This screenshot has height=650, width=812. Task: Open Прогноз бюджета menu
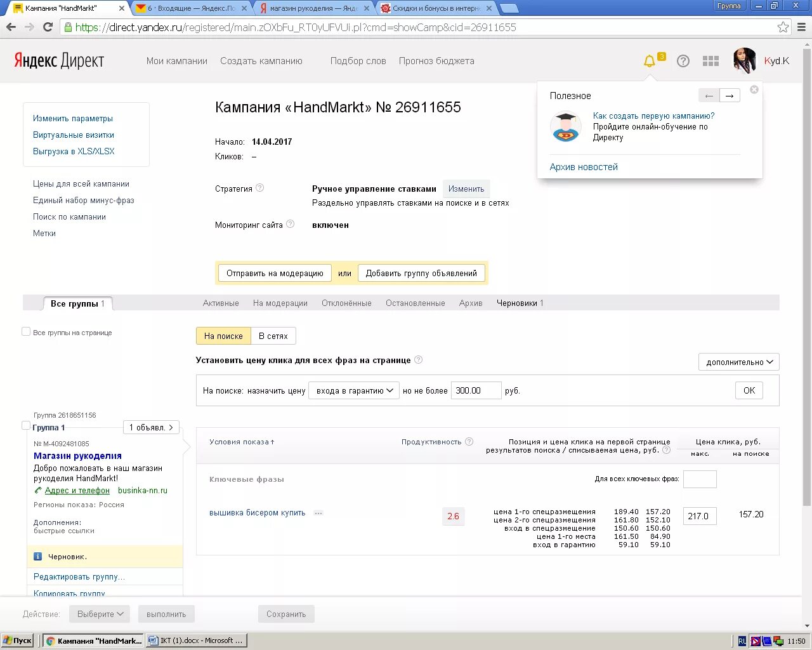[436, 61]
